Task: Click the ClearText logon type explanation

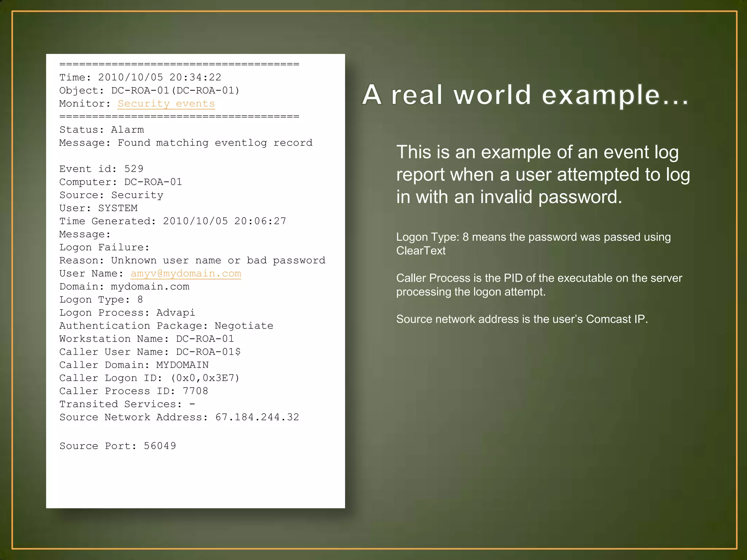Action: tap(533, 244)
